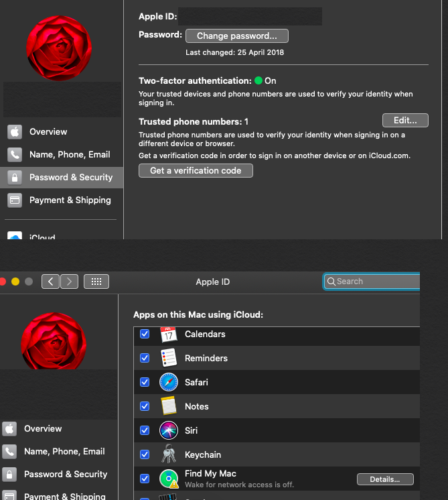Screen dimensions: 448x500
Task: Click the lock icon of selected Password & Security row
Action: (x=15, y=178)
